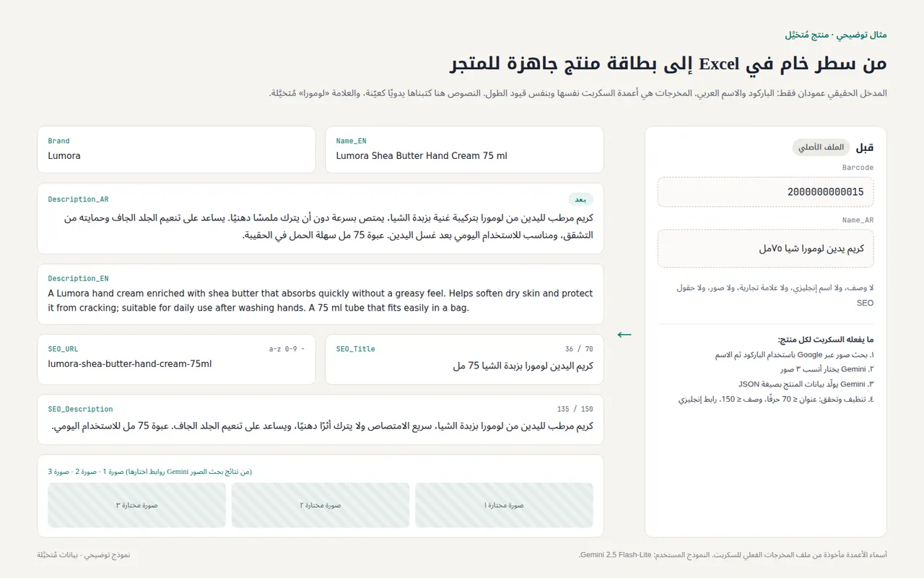Click the قبل heading
This screenshot has height=578, width=924.
pyautogui.click(x=865, y=147)
